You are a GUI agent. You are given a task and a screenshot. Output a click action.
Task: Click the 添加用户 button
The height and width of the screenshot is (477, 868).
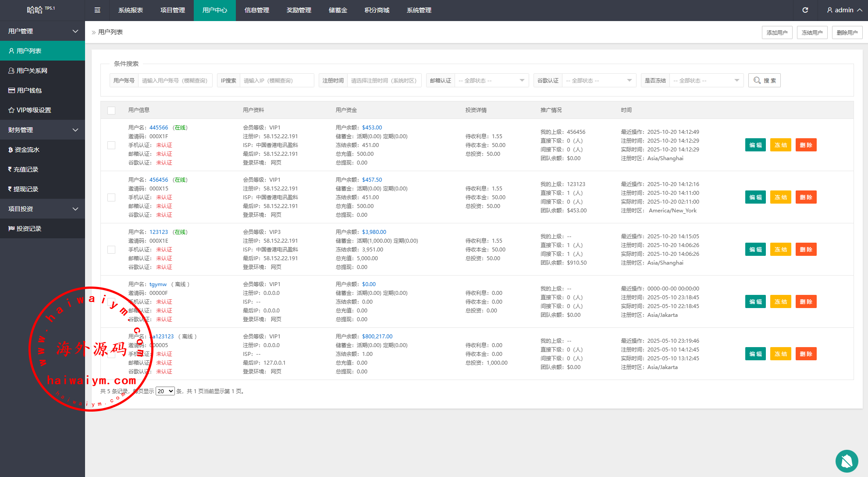coord(777,32)
